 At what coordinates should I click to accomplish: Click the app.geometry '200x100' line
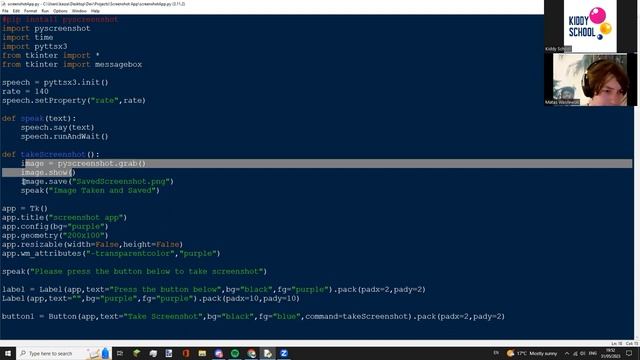55,235
